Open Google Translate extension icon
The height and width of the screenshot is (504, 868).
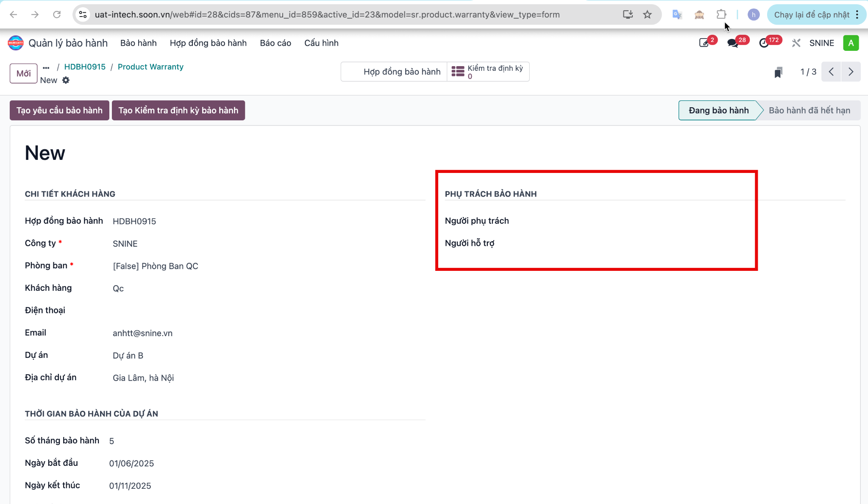pos(677,15)
